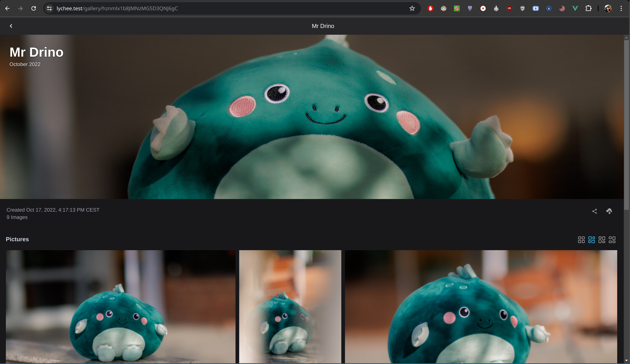Click the page vertical scrollbar thumb
Viewport: 630px width, 364px height.
tap(626, 125)
